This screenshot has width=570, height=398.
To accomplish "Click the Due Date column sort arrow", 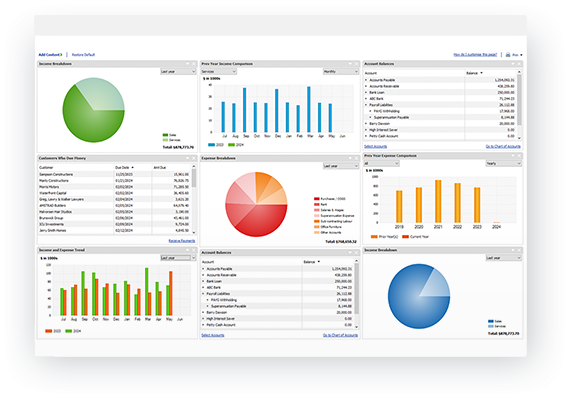I will pos(133,168).
